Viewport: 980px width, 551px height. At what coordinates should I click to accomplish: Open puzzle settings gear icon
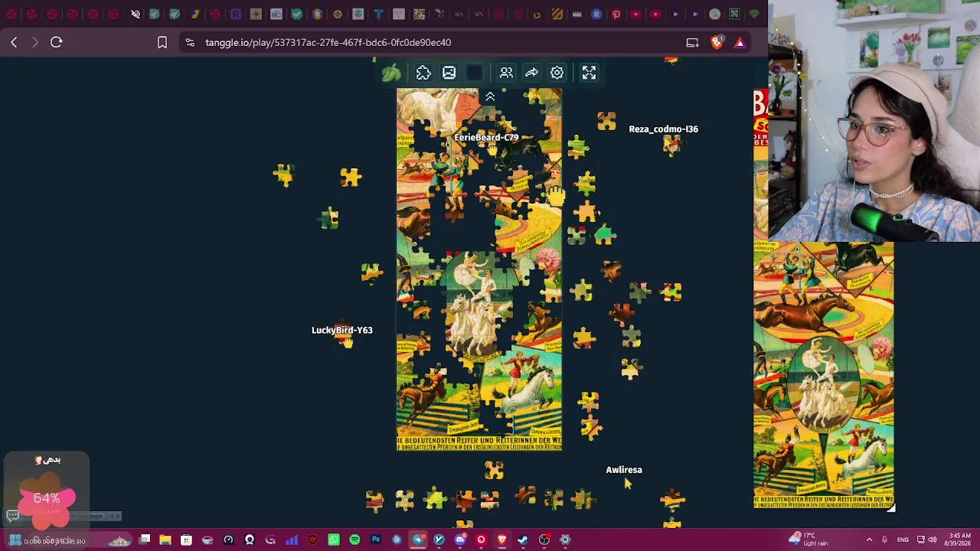pos(557,73)
